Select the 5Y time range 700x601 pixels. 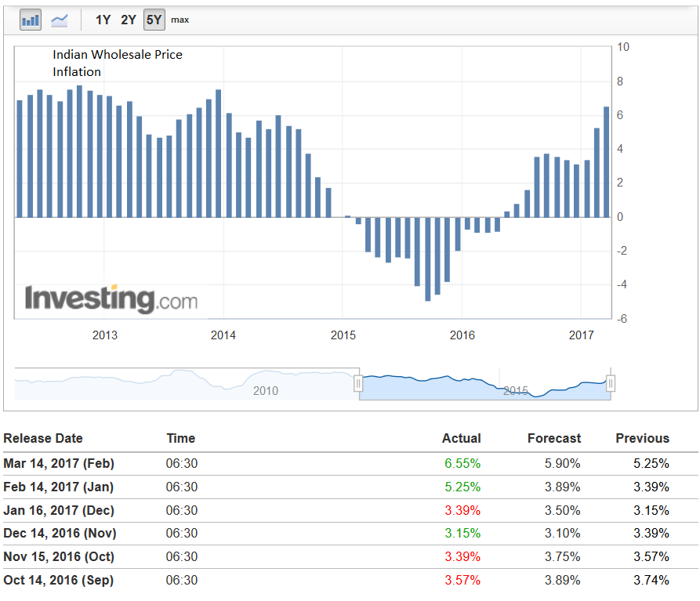pos(154,20)
